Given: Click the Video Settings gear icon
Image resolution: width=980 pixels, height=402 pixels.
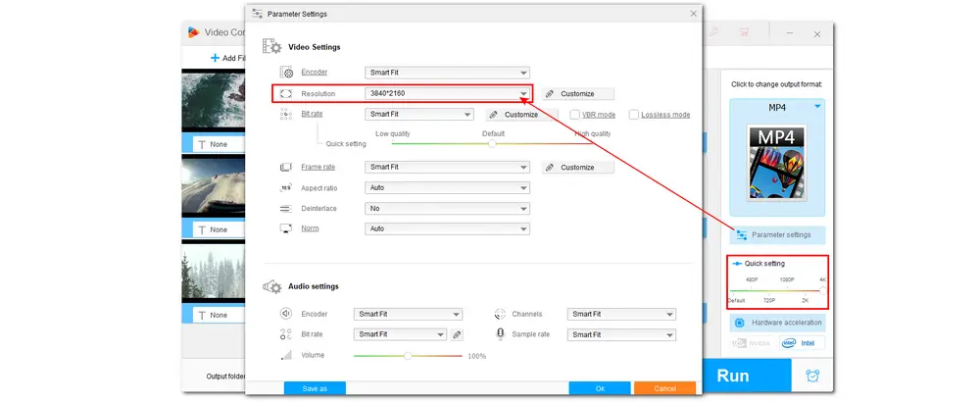Looking at the screenshot, I should tap(271, 47).
